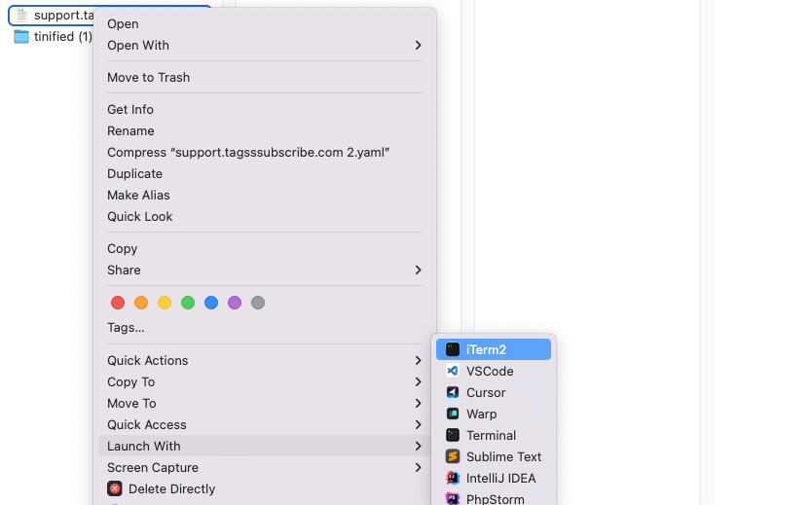Compress the support.tagsssubscribe.com 2.yaml file
The height and width of the screenshot is (505, 812).
pos(248,152)
